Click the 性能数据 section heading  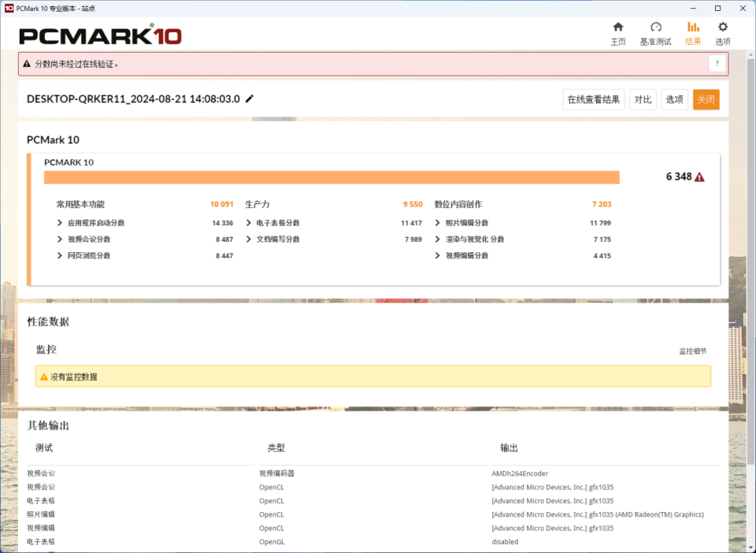(x=48, y=321)
